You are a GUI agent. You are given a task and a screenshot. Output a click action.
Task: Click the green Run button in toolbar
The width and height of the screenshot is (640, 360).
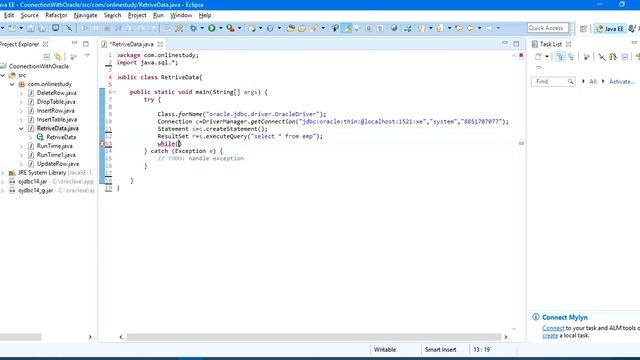[211, 28]
